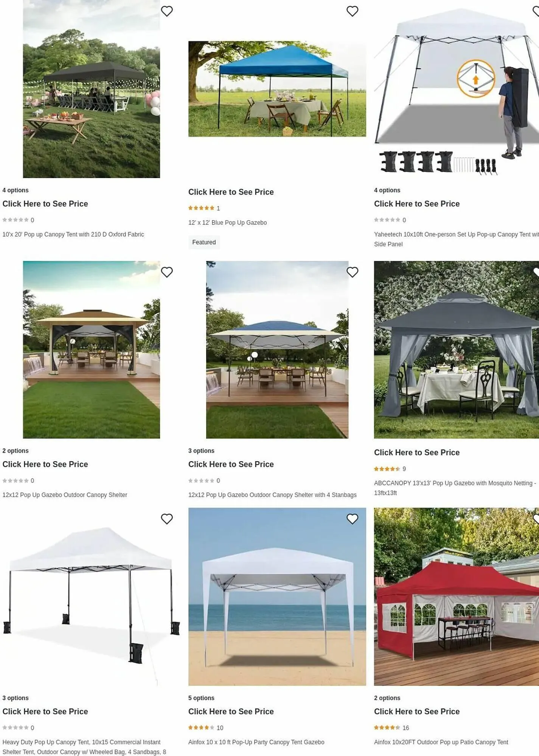This screenshot has width=539, height=756.
Task: Open Yaheetech One-person Set Up tent image
Action: point(457,89)
